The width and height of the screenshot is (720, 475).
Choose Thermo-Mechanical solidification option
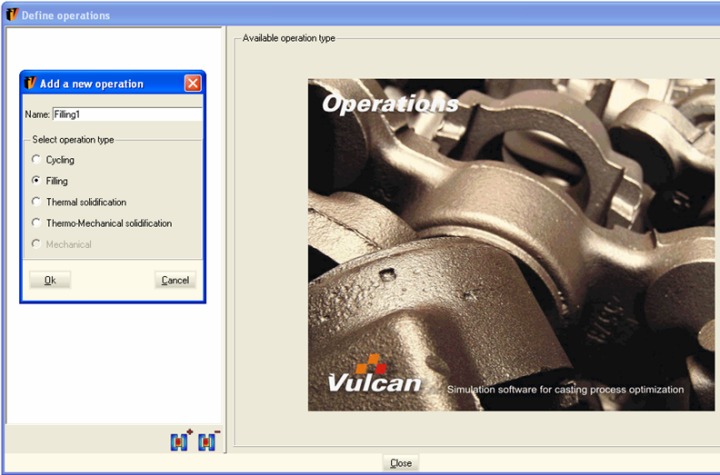37,223
